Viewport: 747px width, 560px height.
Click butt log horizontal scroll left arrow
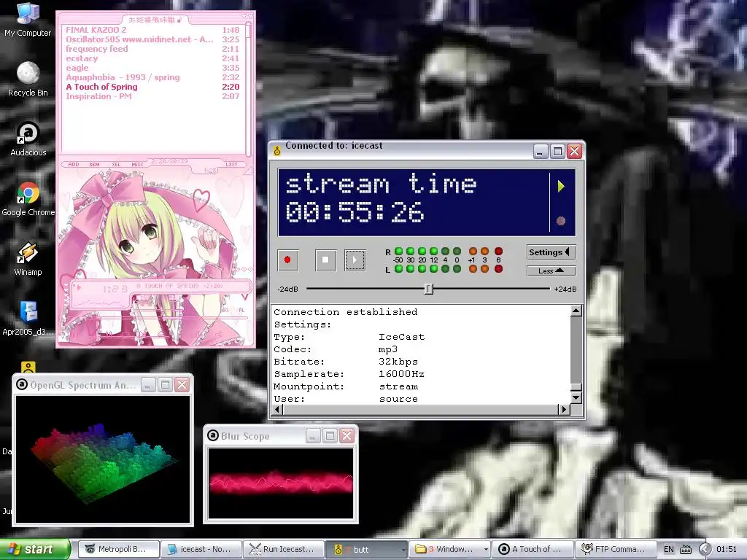(278, 409)
